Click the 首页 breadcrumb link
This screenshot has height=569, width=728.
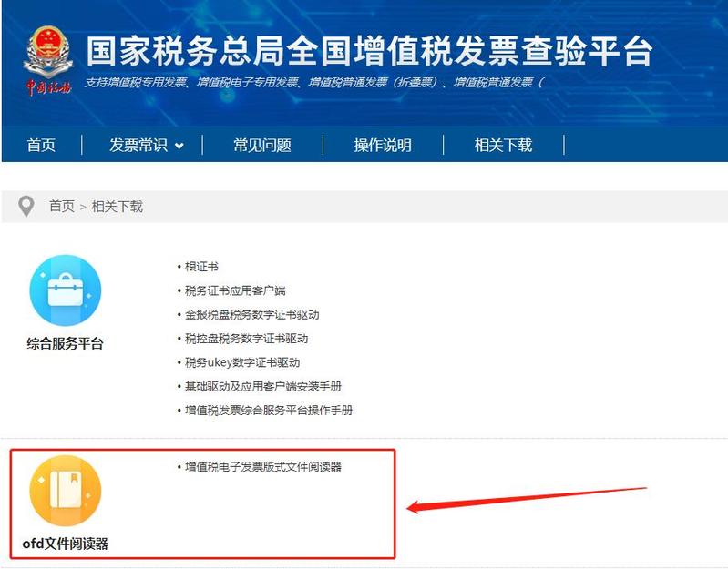click(x=62, y=206)
